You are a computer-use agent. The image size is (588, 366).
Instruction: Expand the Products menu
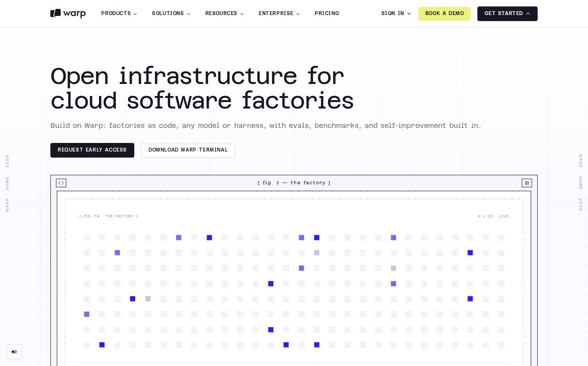[119, 13]
